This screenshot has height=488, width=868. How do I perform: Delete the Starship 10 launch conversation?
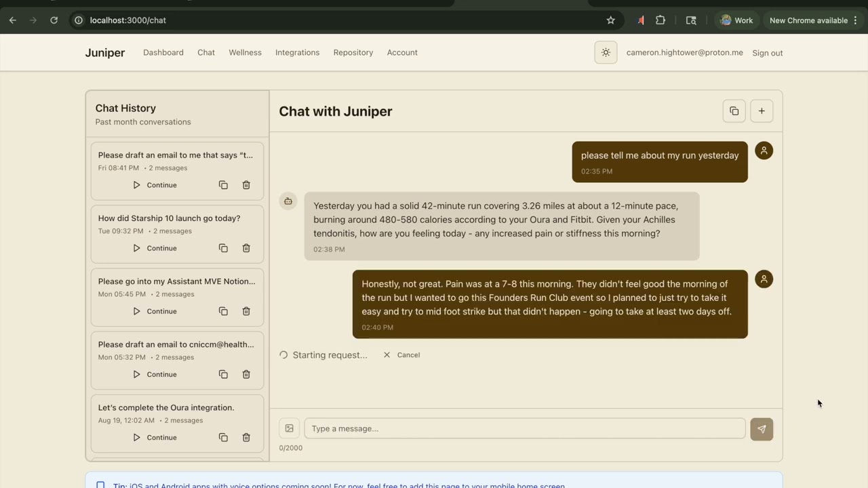pos(246,248)
